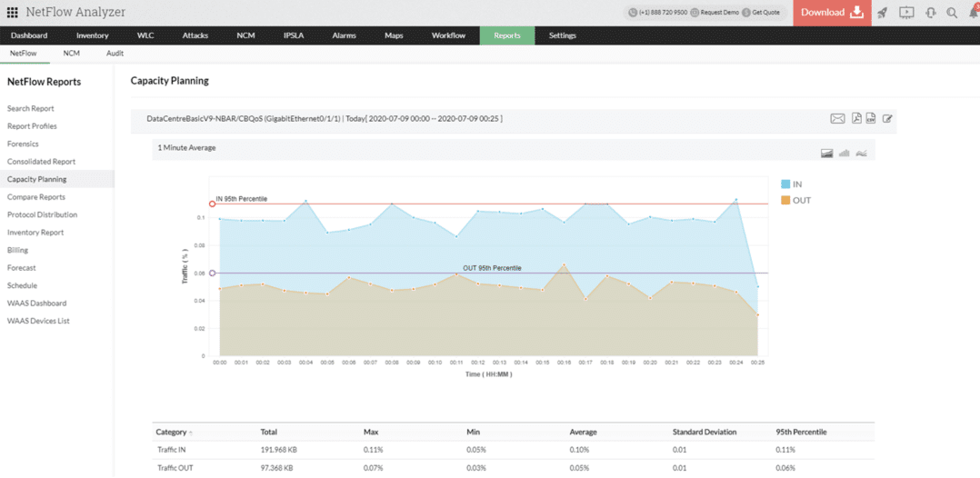
Task: Click the edit report pencil icon
Action: click(887, 119)
